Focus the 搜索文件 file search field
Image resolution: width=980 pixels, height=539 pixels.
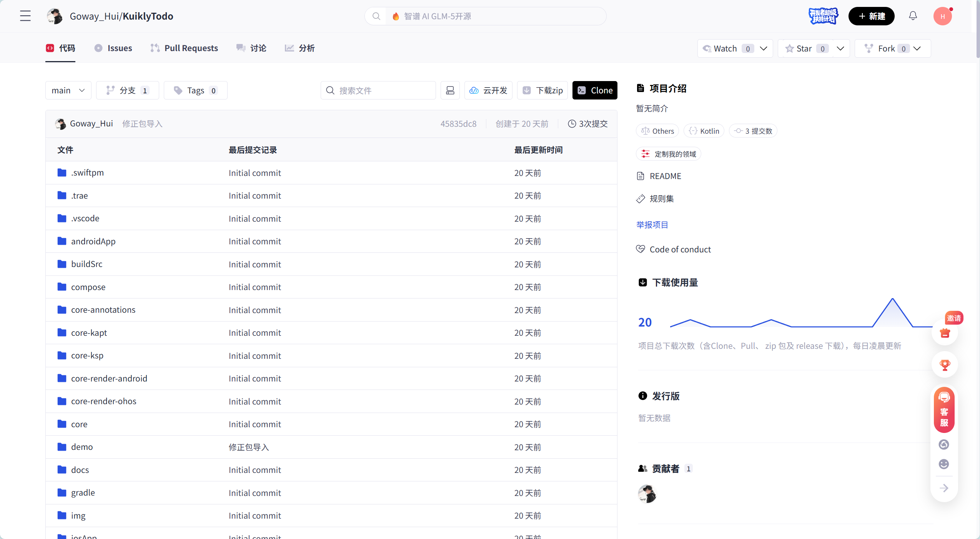click(378, 90)
